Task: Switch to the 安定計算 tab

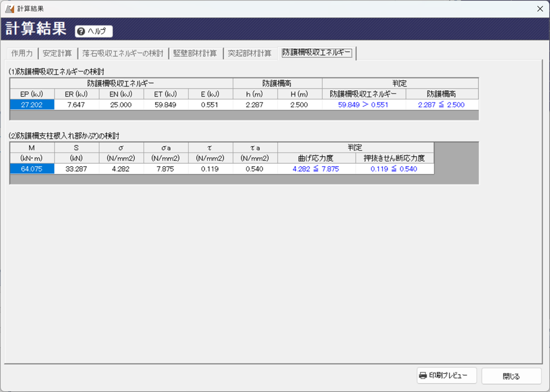Action: point(57,53)
